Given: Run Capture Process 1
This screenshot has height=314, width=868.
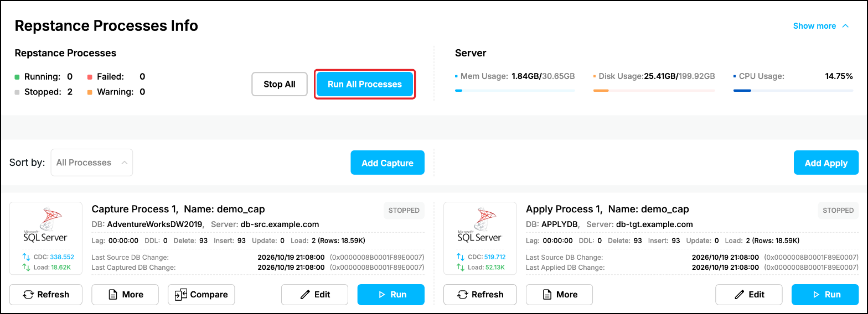Looking at the screenshot, I should coord(391,295).
